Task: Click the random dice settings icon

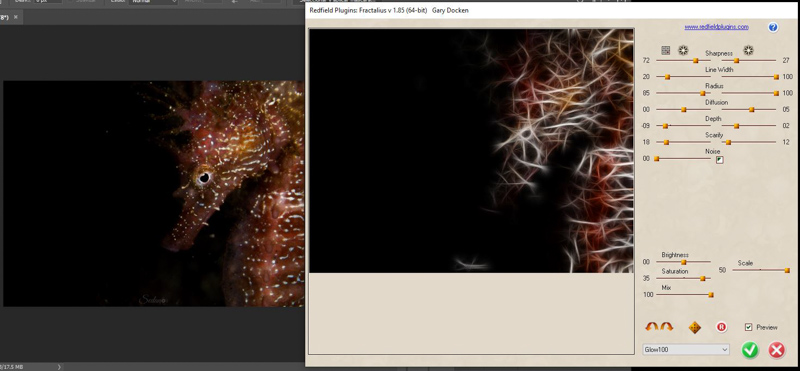Action: point(694,328)
